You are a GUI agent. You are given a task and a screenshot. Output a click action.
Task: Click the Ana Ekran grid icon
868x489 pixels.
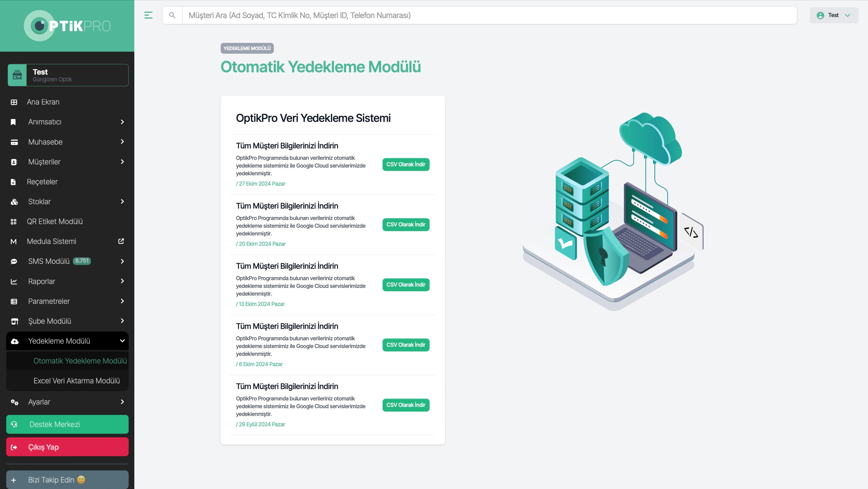pos(14,102)
